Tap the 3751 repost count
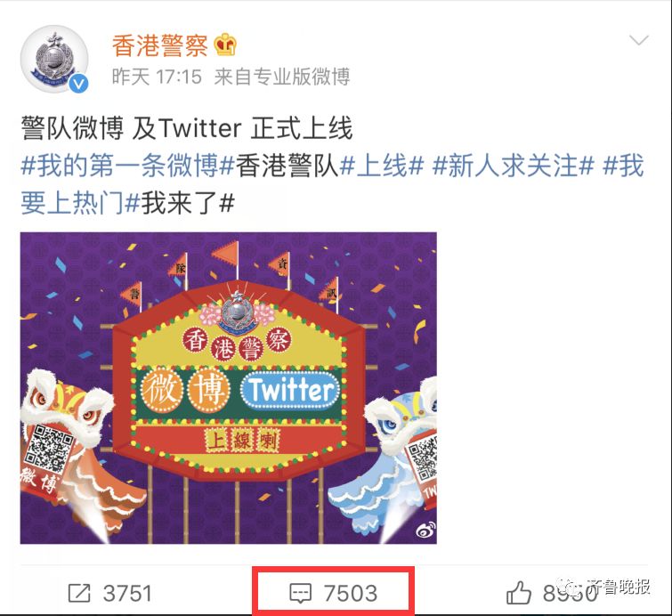The image size is (672, 616). coord(127,593)
